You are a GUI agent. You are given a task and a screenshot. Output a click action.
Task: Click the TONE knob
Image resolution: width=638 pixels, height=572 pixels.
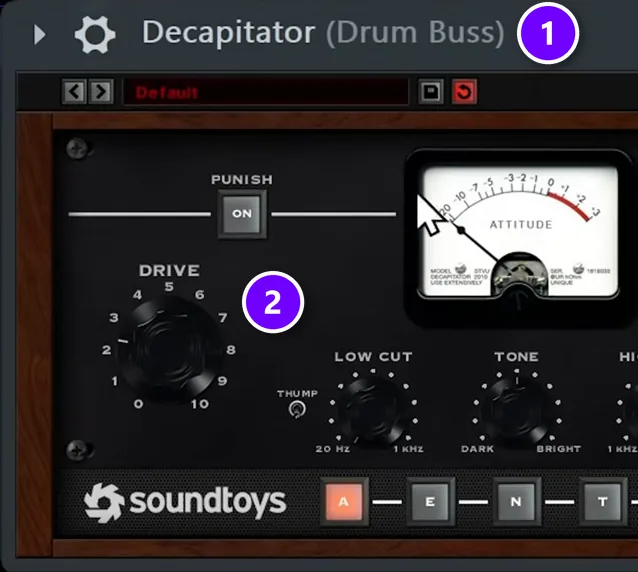coord(517,411)
